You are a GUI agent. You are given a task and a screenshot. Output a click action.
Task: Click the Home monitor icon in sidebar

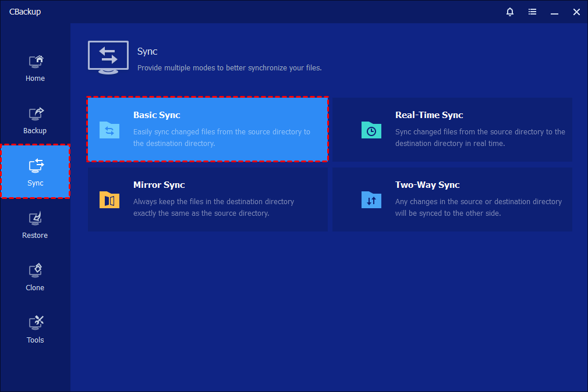click(36, 61)
